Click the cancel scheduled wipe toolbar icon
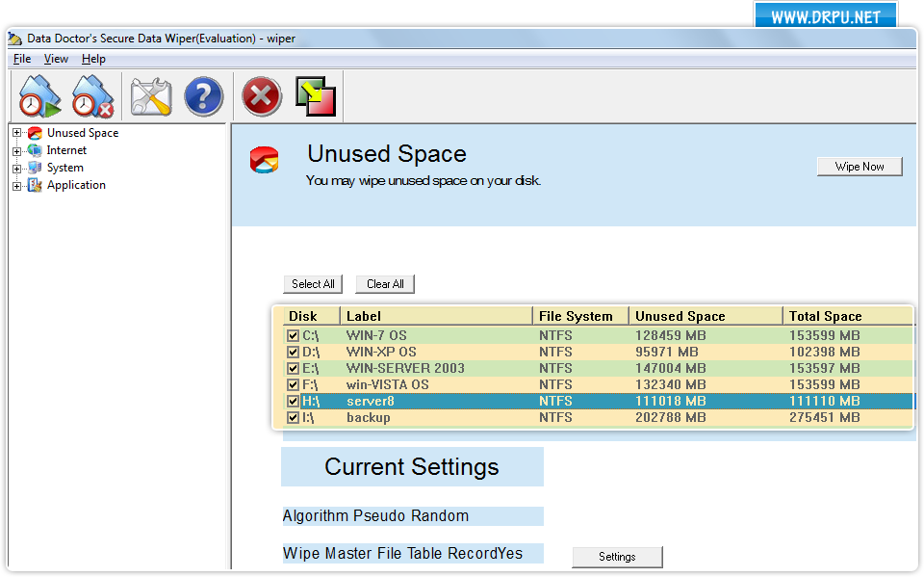The image size is (924, 577). coord(92,96)
